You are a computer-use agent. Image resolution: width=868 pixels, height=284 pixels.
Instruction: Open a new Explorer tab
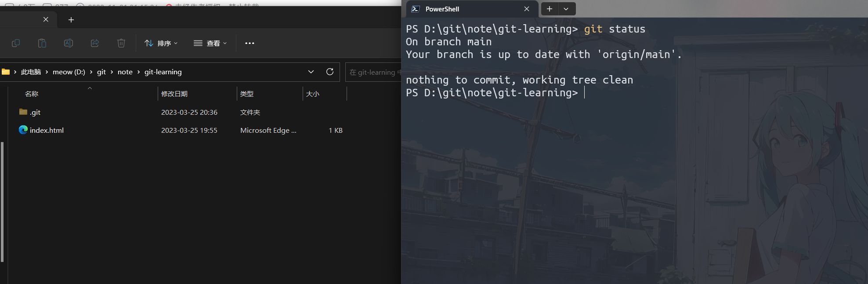coord(71,20)
